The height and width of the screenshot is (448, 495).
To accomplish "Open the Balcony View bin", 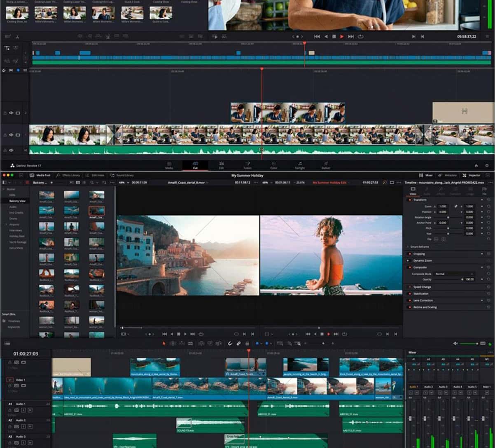I will point(17,201).
